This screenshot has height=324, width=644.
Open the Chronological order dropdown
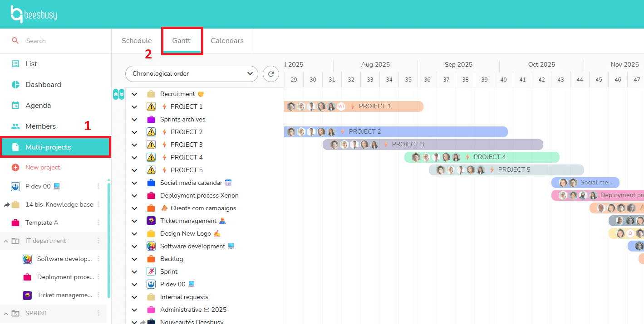(191, 73)
